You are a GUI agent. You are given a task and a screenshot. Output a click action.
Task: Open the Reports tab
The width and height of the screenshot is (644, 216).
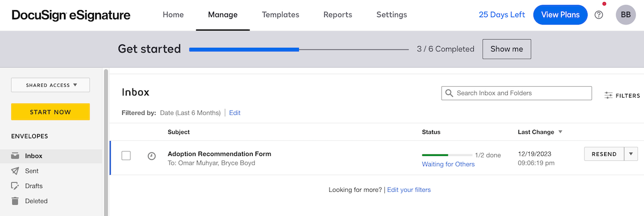pos(338,15)
